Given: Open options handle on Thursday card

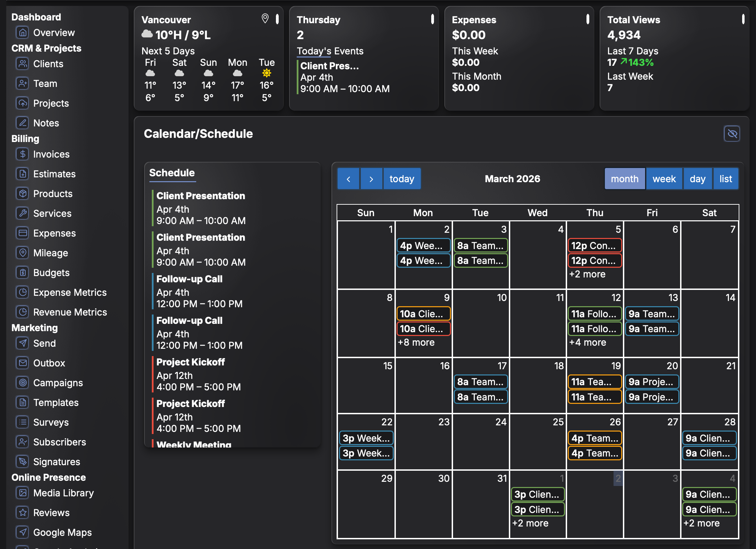Looking at the screenshot, I should tap(432, 19).
